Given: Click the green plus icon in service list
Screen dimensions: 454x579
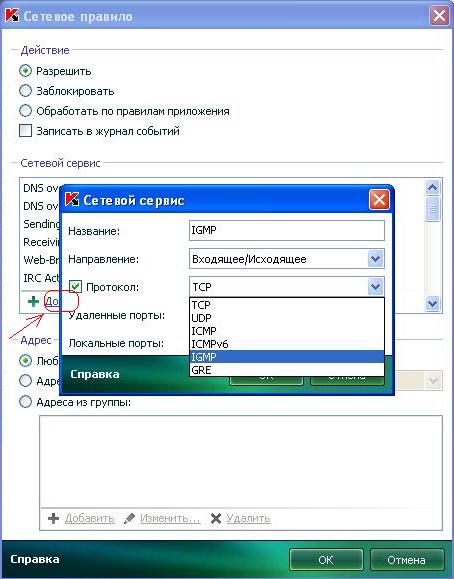Looking at the screenshot, I should pos(33,302).
